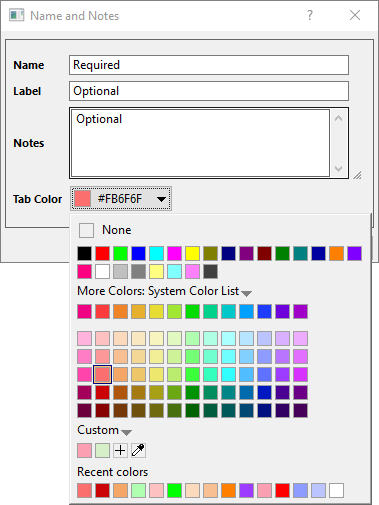Choose the yellow basic color swatch

192,253
